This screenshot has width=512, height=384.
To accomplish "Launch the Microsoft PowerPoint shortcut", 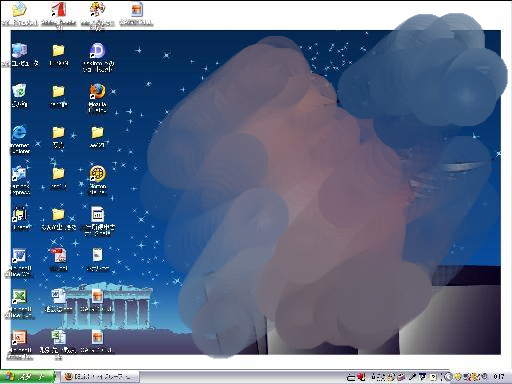I will coord(19,338).
